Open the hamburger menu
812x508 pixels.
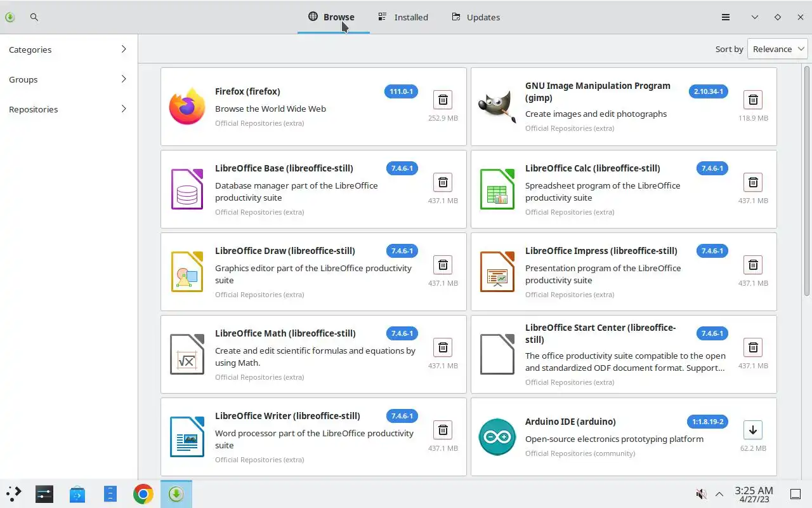[726, 17]
